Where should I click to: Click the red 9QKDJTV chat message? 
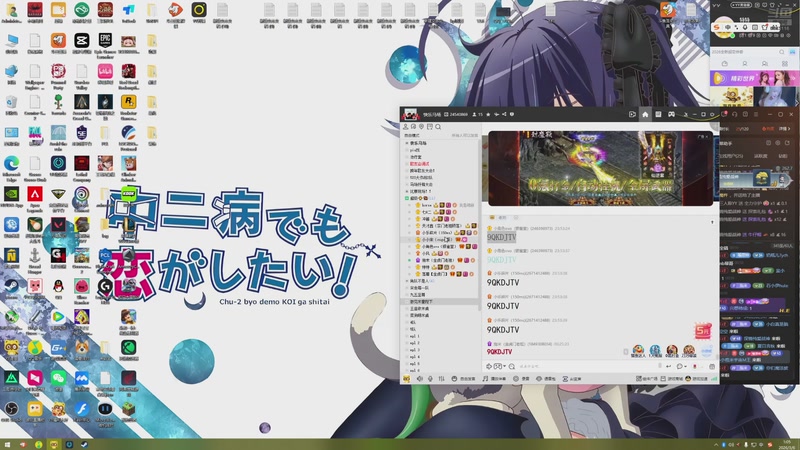tap(499, 352)
